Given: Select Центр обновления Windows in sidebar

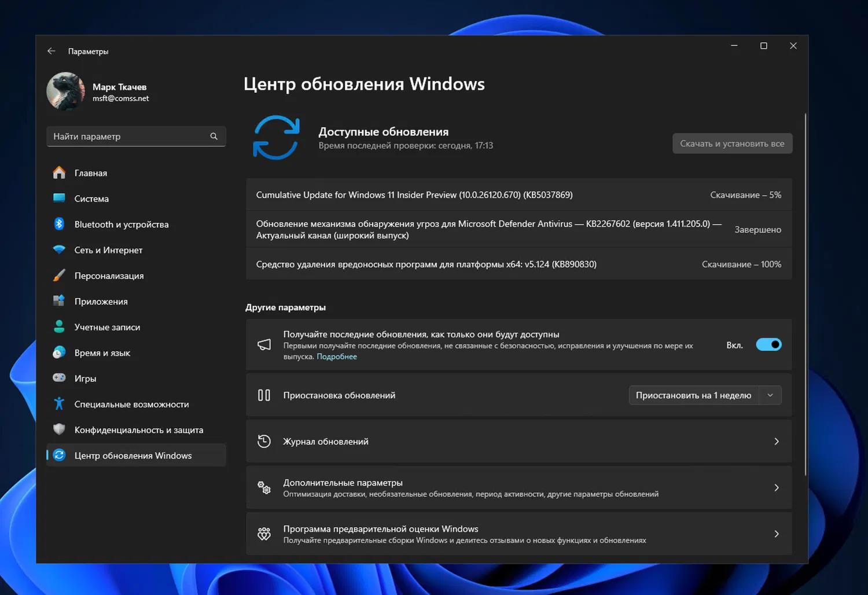Looking at the screenshot, I should (136, 456).
